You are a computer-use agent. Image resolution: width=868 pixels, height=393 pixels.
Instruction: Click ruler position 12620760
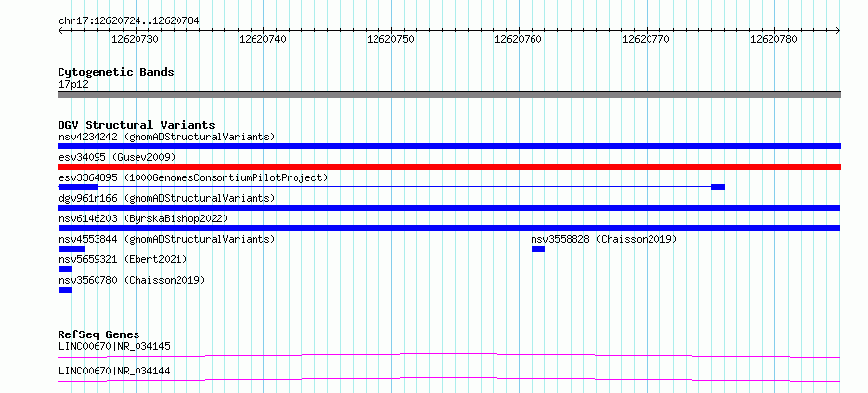pos(518,39)
